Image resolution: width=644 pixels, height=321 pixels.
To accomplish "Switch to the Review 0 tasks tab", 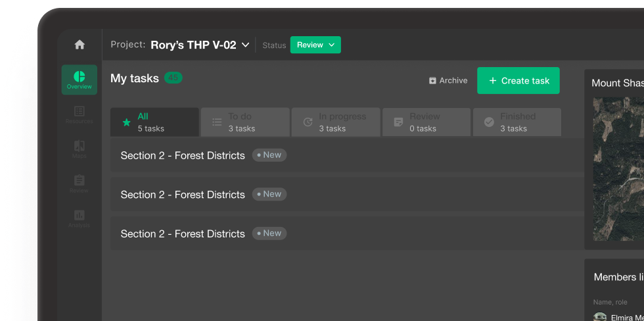I will click(426, 122).
